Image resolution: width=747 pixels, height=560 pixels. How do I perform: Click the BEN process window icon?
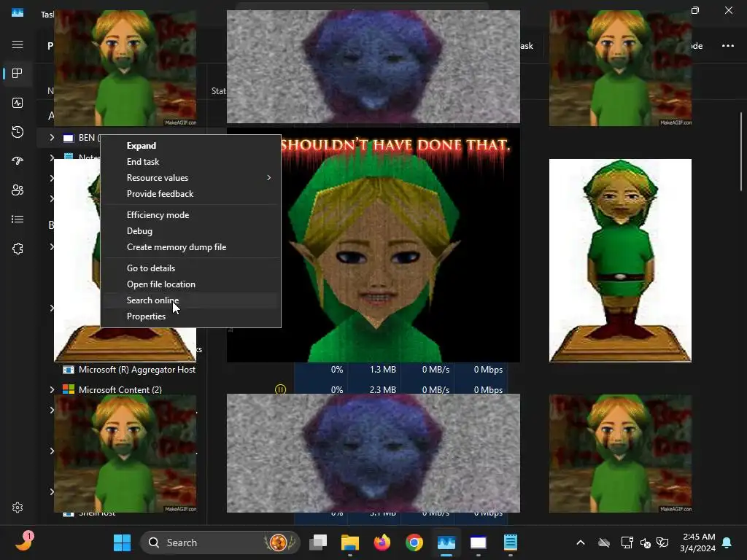[69, 138]
